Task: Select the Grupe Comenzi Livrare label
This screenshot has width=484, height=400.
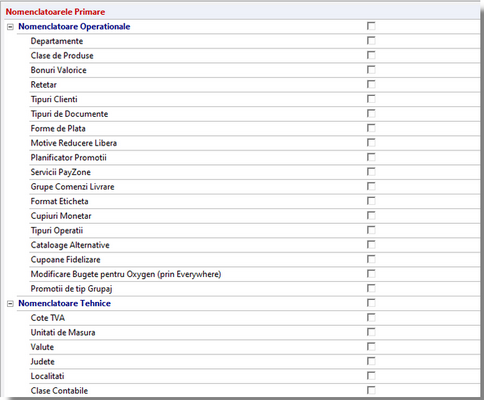Action: pyautogui.click(x=72, y=187)
